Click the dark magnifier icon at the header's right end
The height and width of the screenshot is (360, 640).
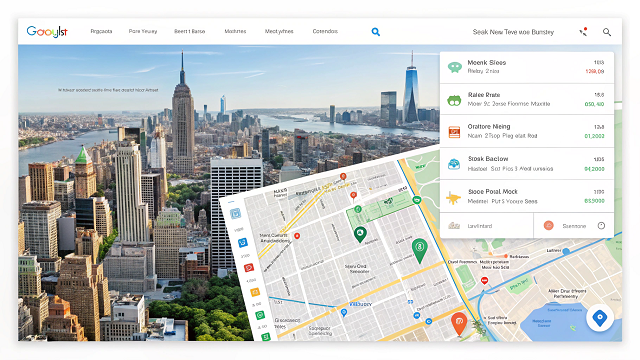[x=607, y=32]
